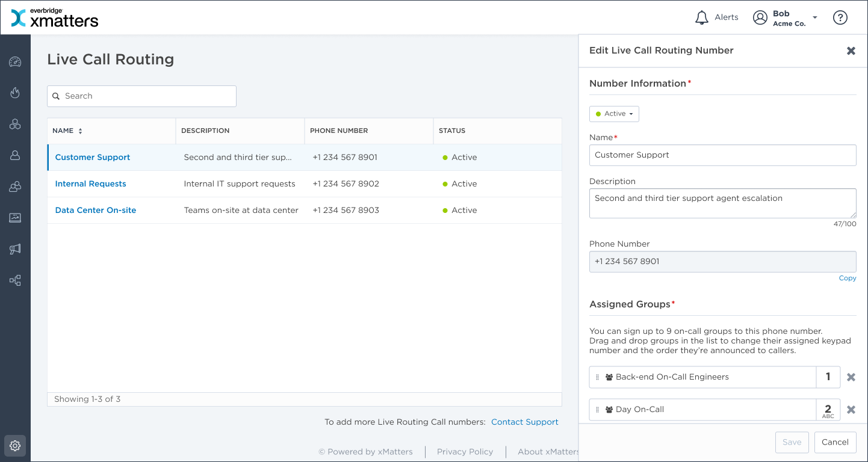Remove Back-end On-Call Engineers group
868x462 pixels.
pos(851,377)
